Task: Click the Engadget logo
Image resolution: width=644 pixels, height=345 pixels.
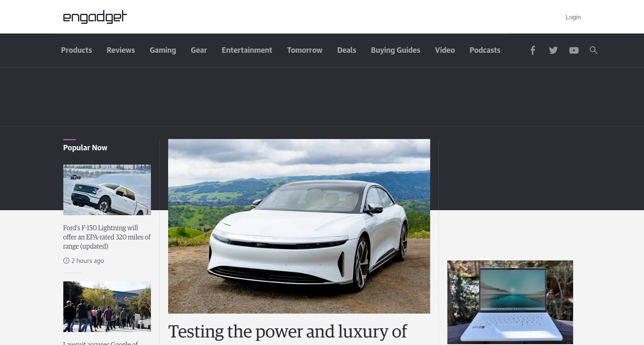Action: point(95,17)
